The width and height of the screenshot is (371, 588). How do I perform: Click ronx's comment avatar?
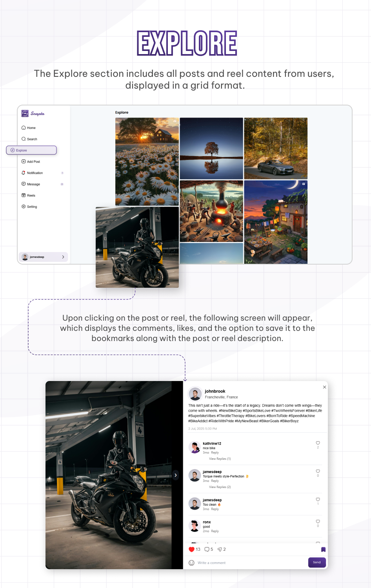point(195,526)
